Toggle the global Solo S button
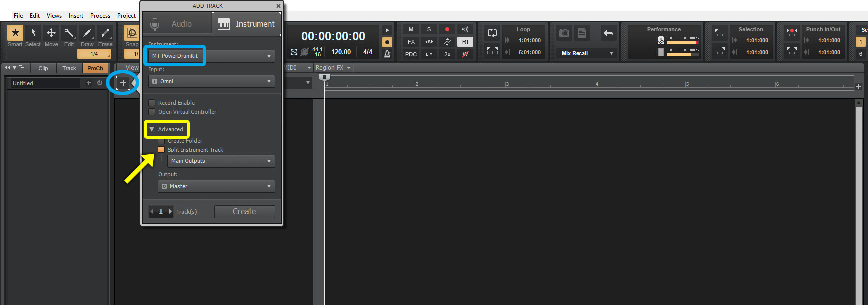Screen dimensions: 868x305 pyautogui.click(x=429, y=30)
